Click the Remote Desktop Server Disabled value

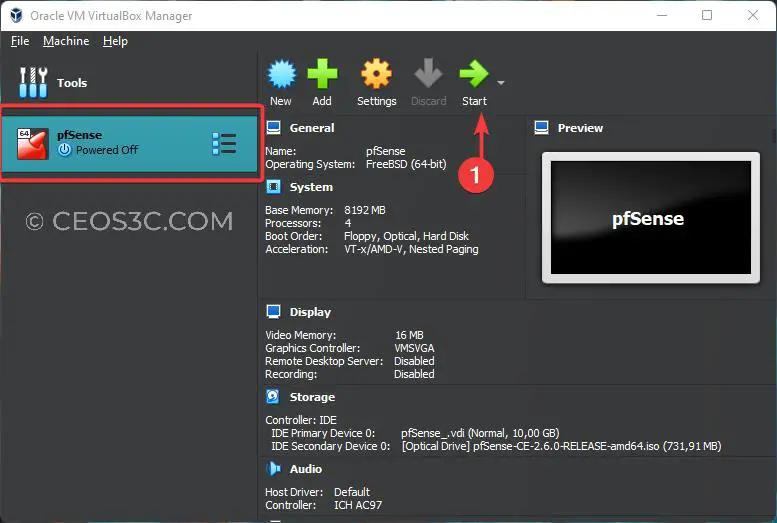(414, 361)
